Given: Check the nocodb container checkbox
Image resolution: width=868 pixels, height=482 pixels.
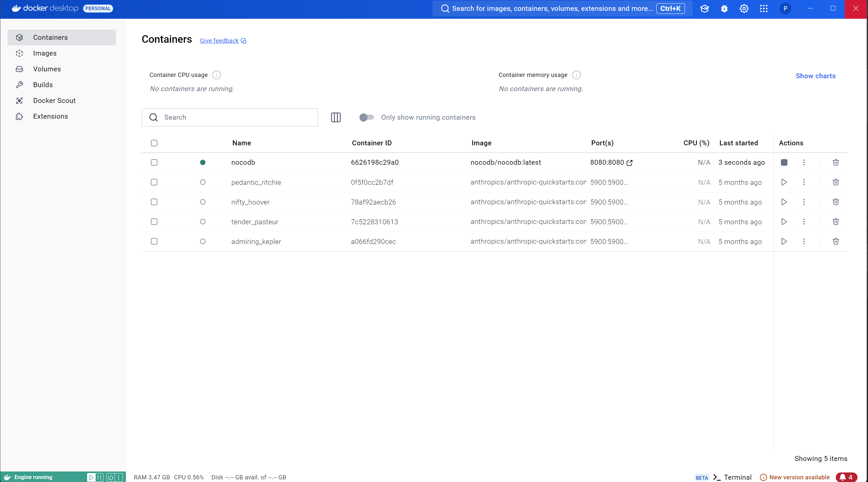Looking at the screenshot, I should pyautogui.click(x=154, y=162).
